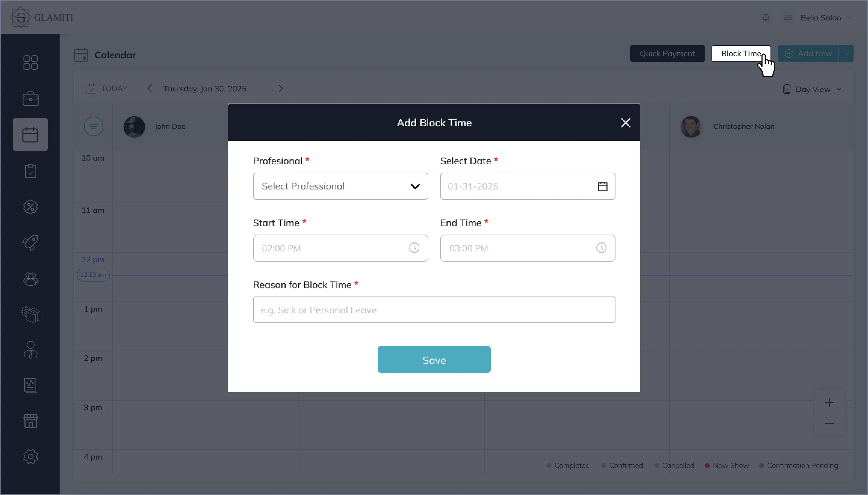Click the Quick Payment button
868x495 pixels.
[x=667, y=54]
